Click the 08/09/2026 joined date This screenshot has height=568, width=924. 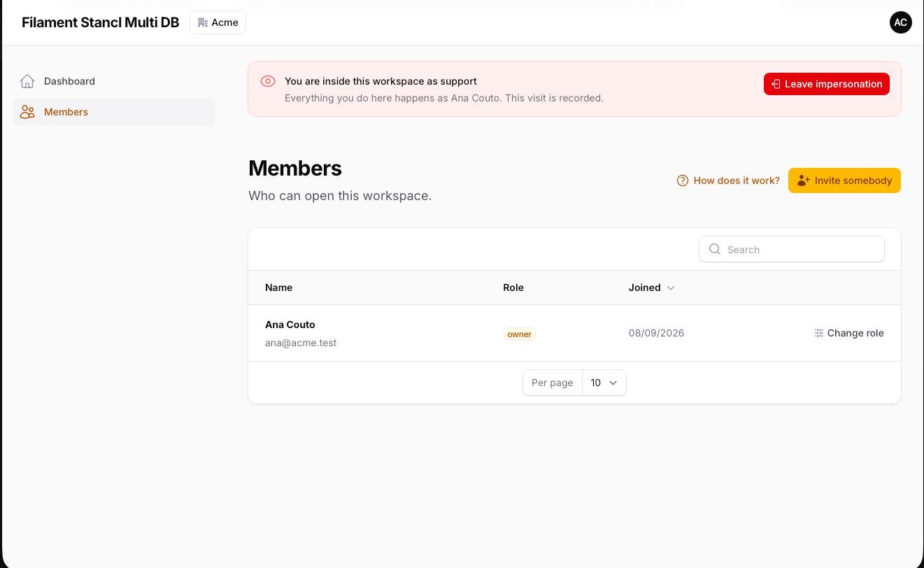pyautogui.click(x=656, y=333)
